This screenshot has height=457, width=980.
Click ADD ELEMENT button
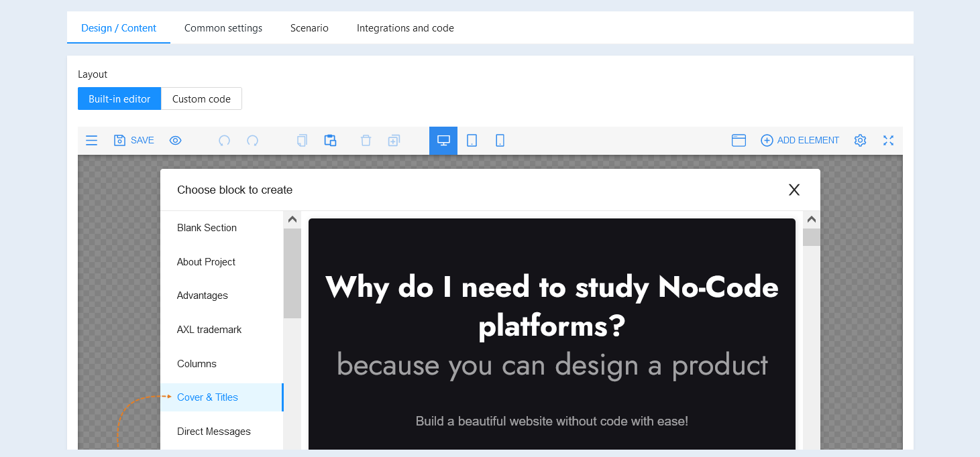tap(800, 141)
